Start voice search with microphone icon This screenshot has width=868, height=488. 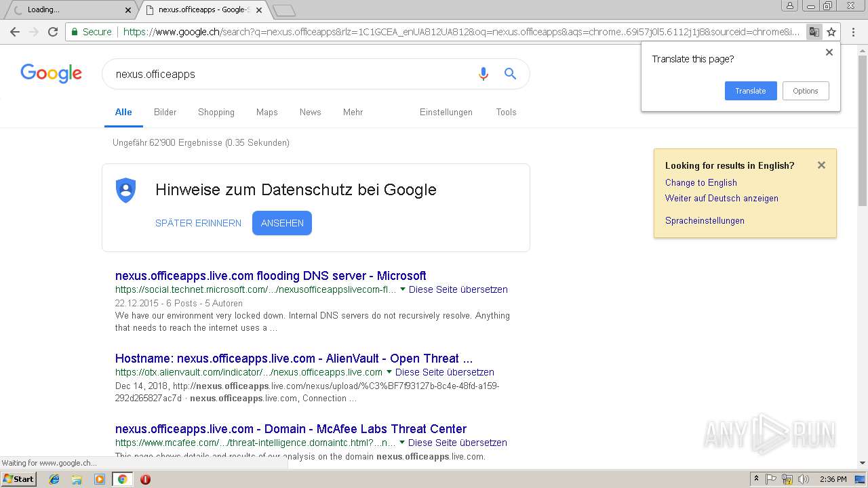(483, 74)
